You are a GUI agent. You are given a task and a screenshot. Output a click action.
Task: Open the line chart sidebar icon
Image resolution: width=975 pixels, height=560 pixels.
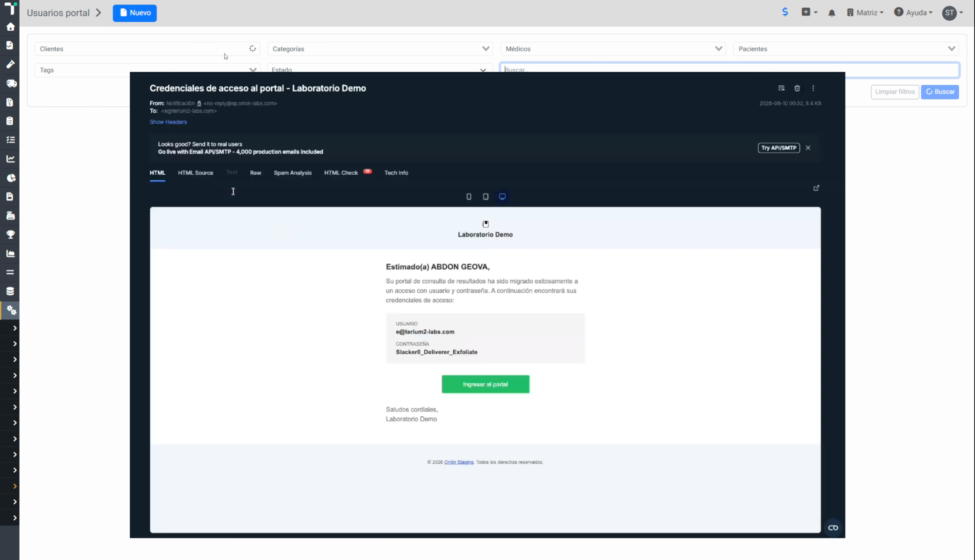click(10, 158)
